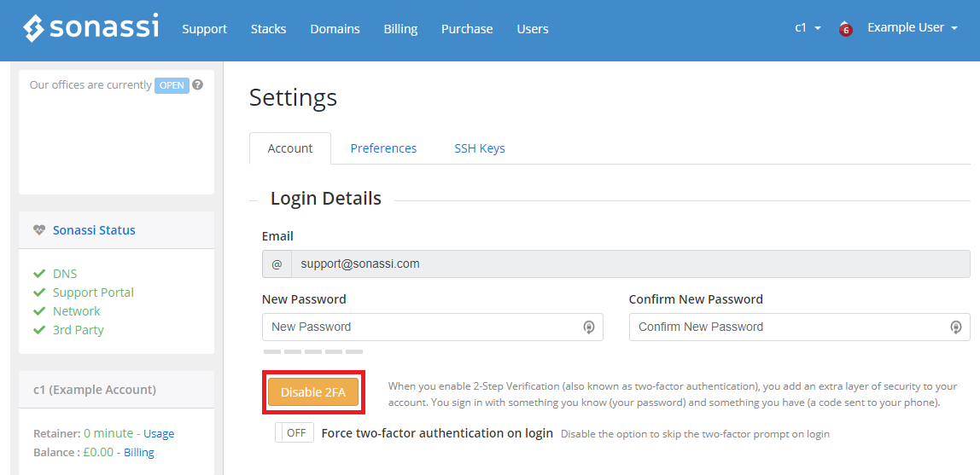Open the Sonassi Status link

(94, 229)
